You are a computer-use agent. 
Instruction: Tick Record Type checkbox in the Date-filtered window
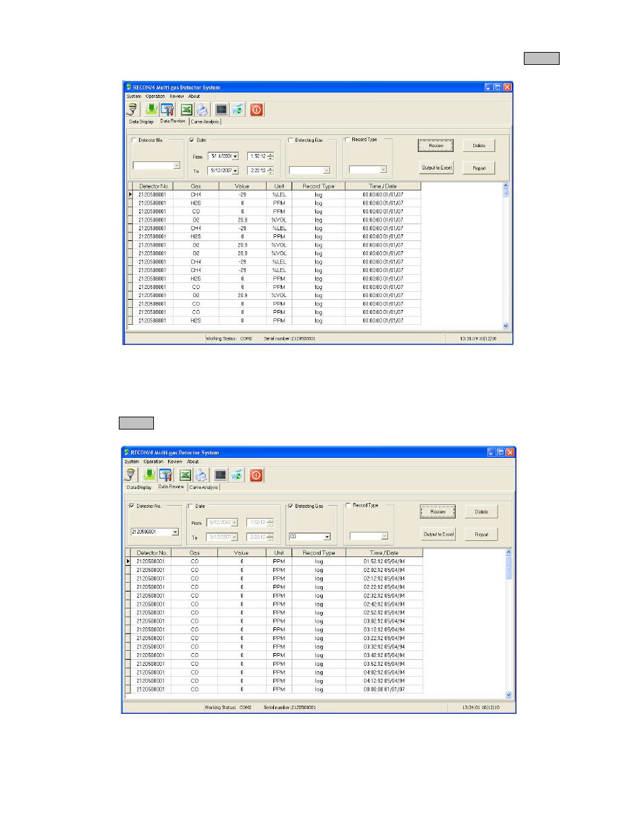(347, 140)
